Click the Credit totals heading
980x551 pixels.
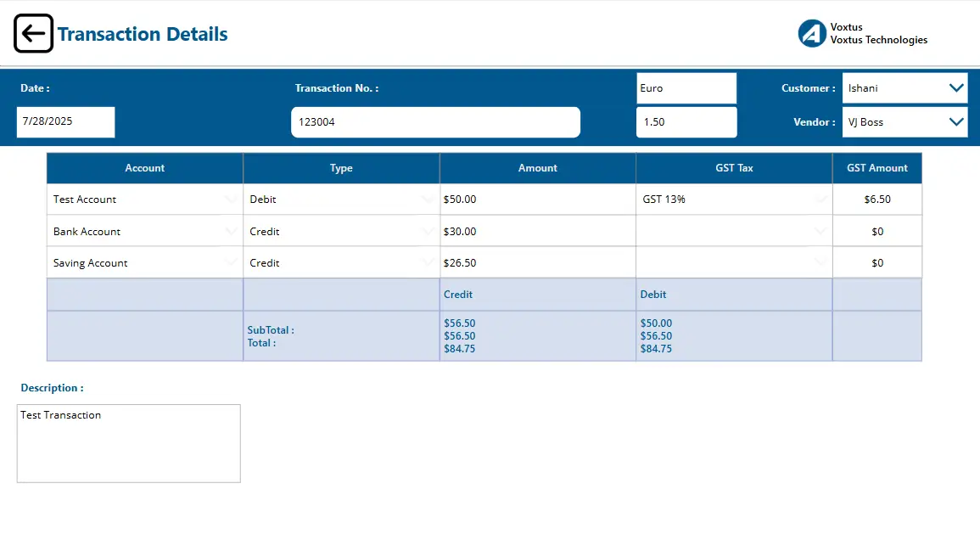[458, 295]
